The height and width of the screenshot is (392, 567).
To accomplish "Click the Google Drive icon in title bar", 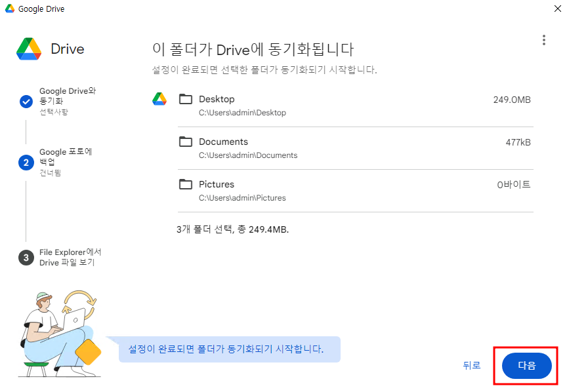I will [10, 9].
